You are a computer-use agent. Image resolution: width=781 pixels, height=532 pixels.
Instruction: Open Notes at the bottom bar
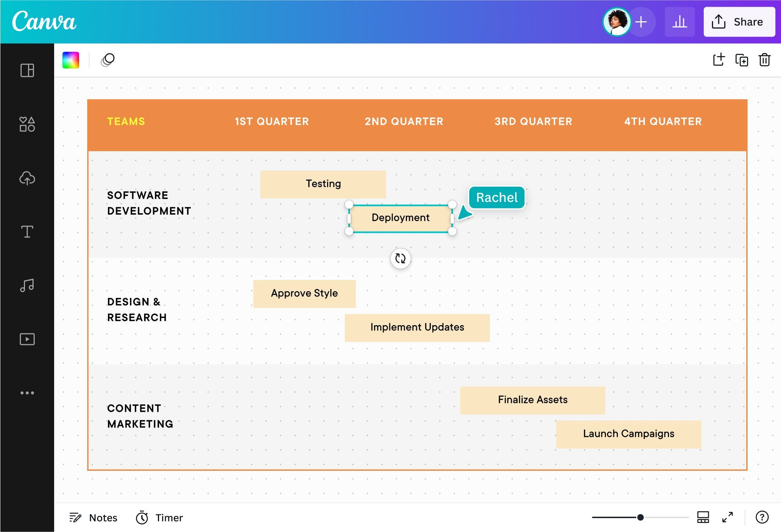click(93, 517)
